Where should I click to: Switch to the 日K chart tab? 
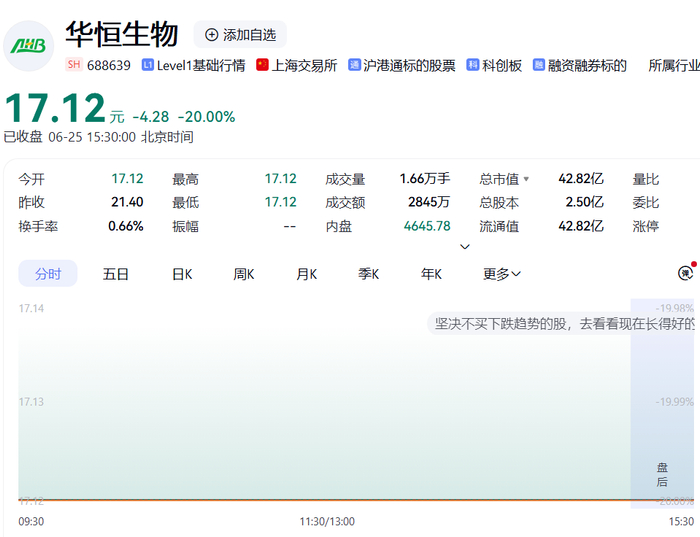(182, 274)
